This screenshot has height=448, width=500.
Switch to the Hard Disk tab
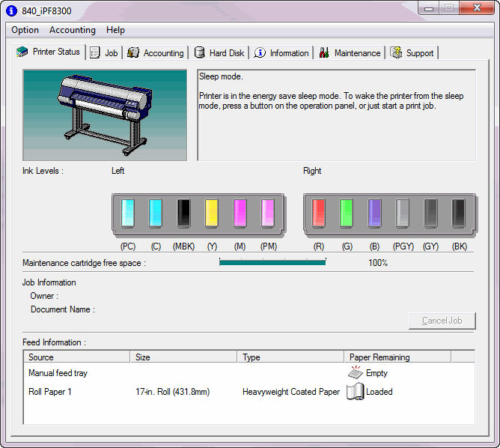point(219,53)
